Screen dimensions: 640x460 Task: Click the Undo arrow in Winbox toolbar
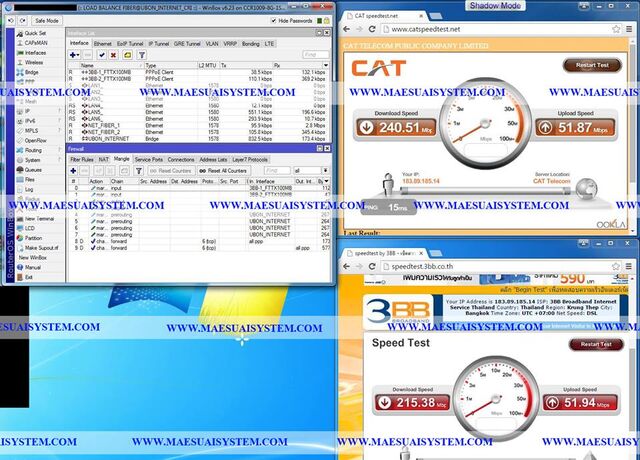(x=11, y=20)
